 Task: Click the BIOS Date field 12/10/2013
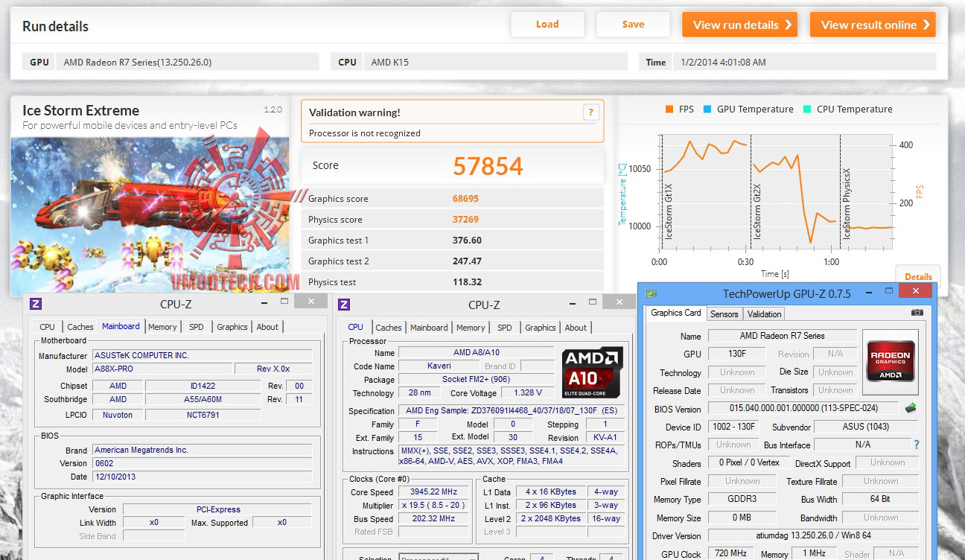[202, 477]
